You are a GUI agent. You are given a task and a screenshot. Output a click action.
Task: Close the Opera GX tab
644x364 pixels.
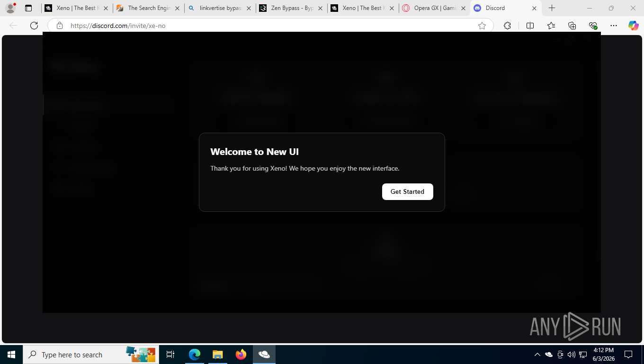point(463,8)
